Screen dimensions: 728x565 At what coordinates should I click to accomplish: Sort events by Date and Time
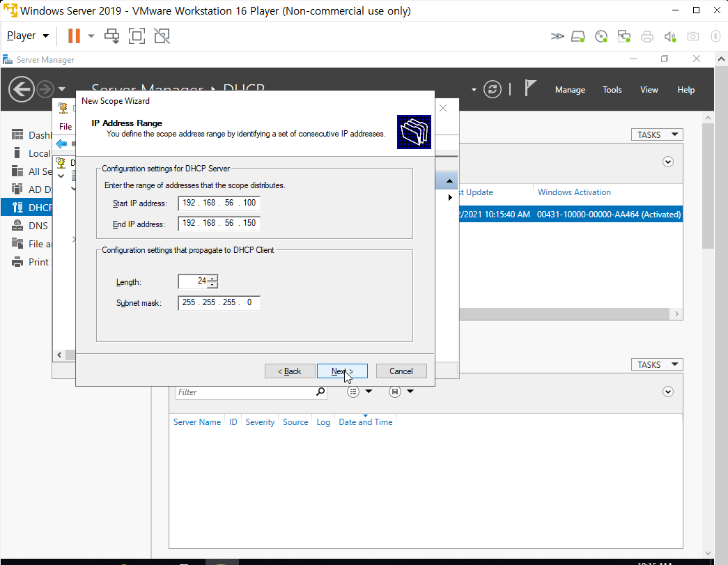(365, 422)
